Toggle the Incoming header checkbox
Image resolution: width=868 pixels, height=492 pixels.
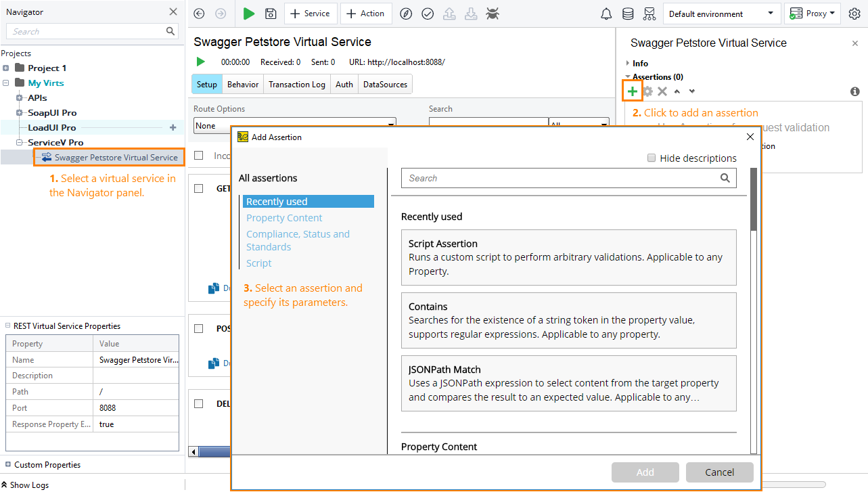(198, 155)
